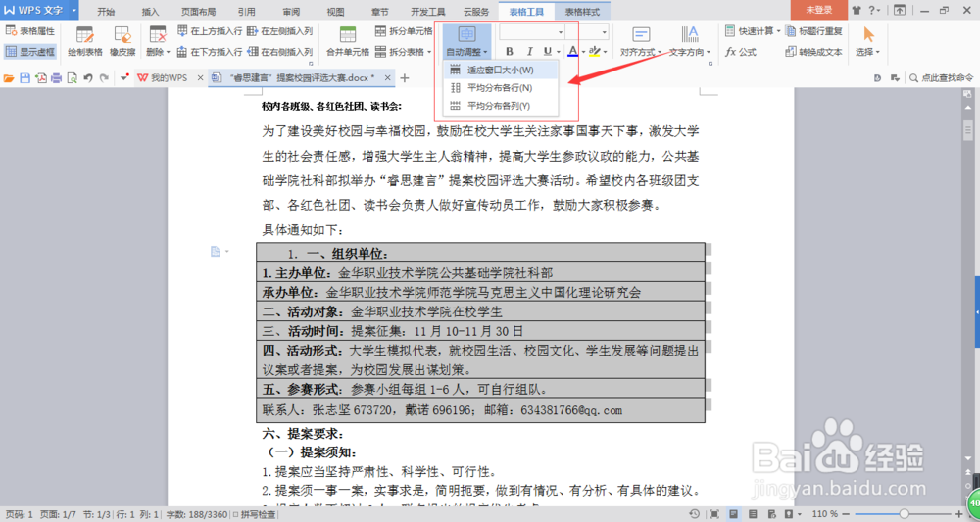Choose Distribute Rows Evenly (平均分布各行)
Screen dimensions: 980x522
[500, 88]
